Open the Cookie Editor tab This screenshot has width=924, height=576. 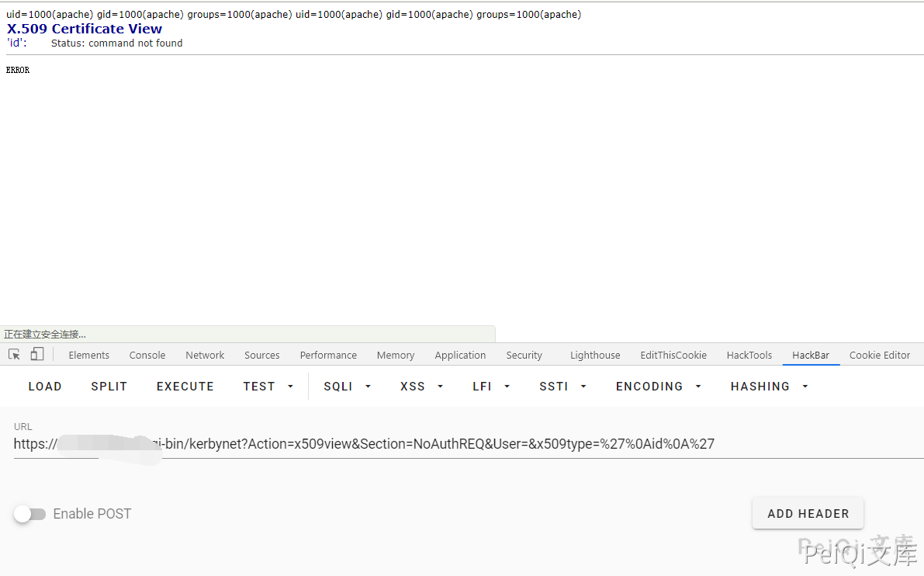tap(880, 356)
